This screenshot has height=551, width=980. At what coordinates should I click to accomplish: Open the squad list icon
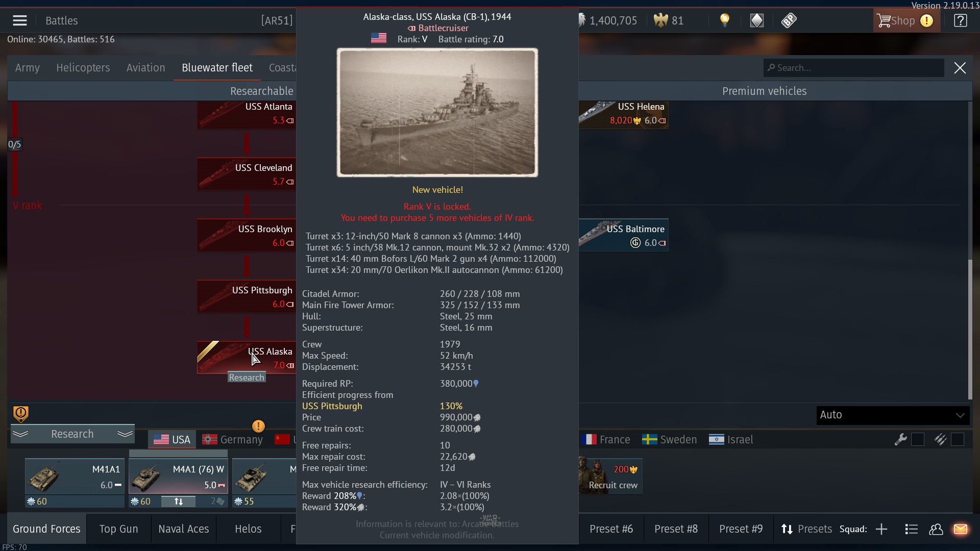[x=911, y=529]
